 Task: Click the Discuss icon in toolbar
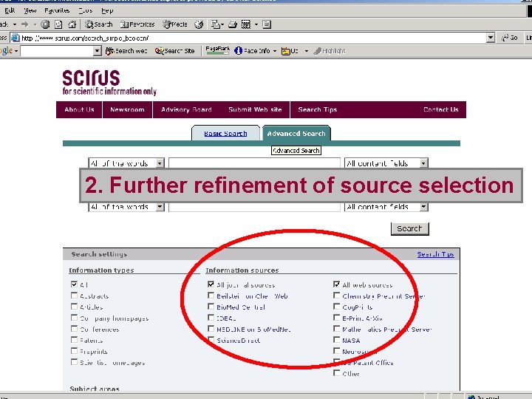point(267,24)
